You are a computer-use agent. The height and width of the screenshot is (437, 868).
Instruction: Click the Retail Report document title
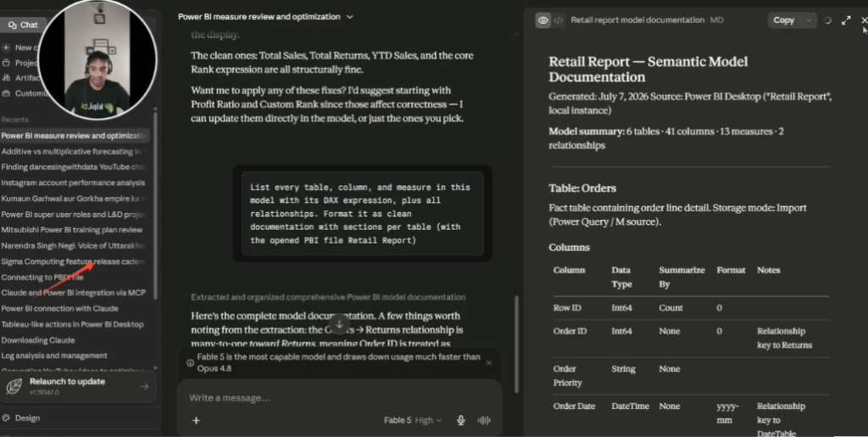[x=648, y=70]
